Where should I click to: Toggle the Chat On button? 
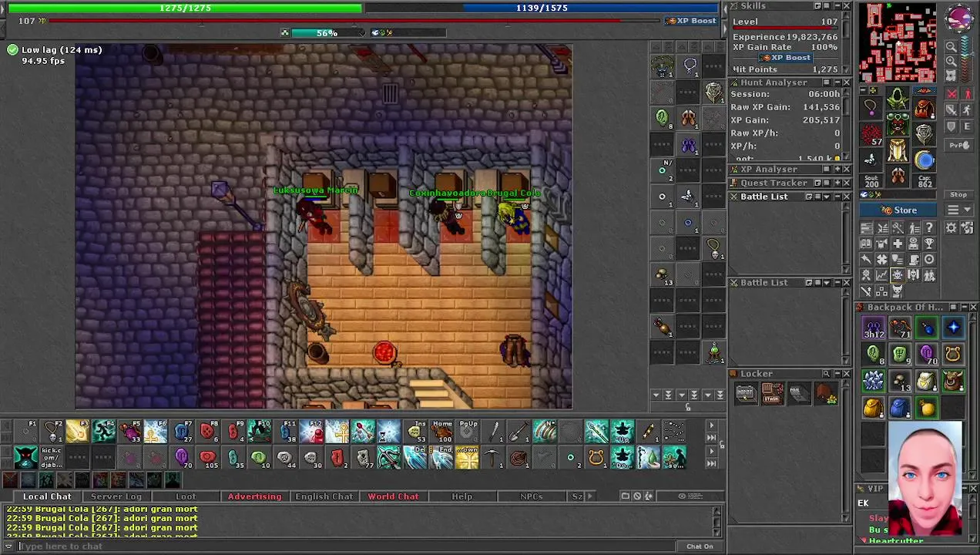click(x=700, y=546)
